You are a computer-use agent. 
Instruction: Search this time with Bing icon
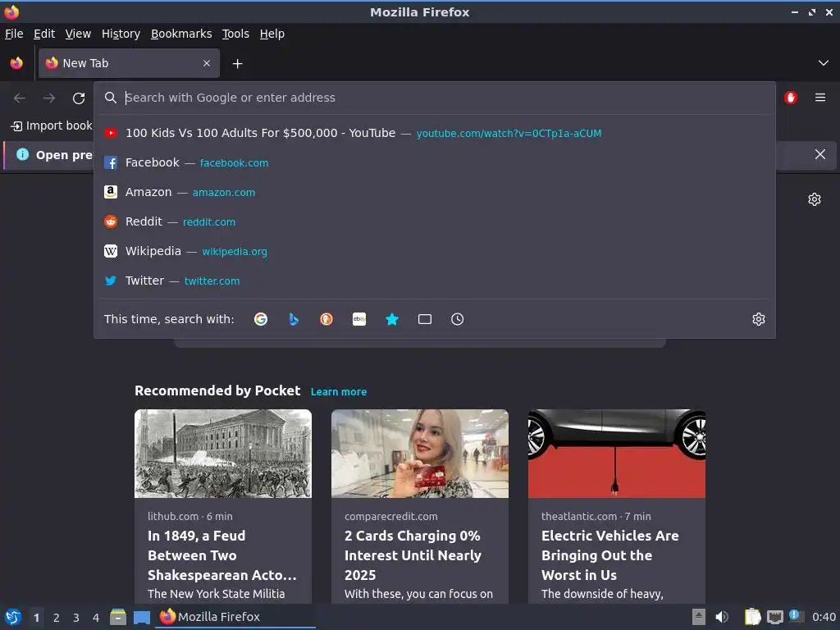coord(294,319)
